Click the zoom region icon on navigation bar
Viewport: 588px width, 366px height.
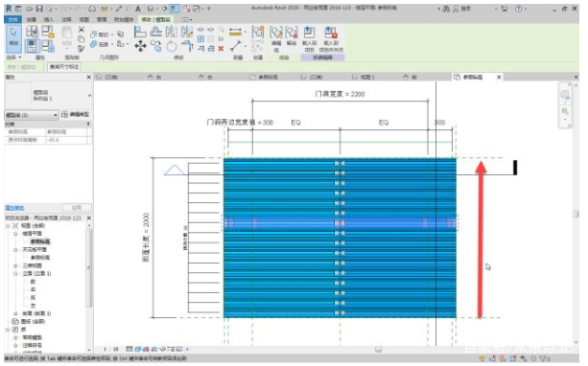coord(565,112)
